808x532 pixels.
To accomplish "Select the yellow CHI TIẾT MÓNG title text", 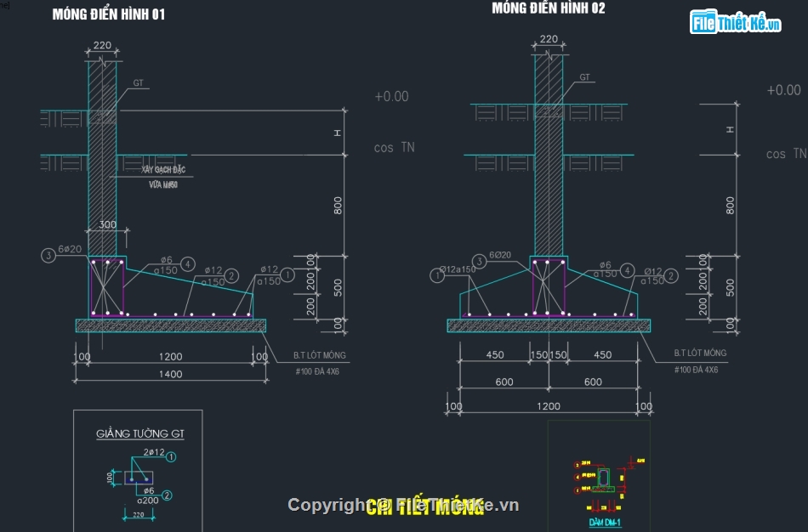I will point(424,508).
